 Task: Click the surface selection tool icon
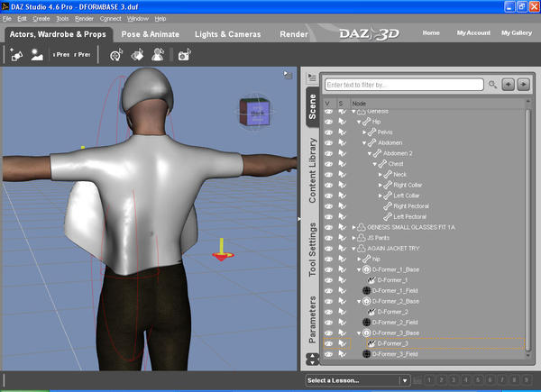click(137, 55)
